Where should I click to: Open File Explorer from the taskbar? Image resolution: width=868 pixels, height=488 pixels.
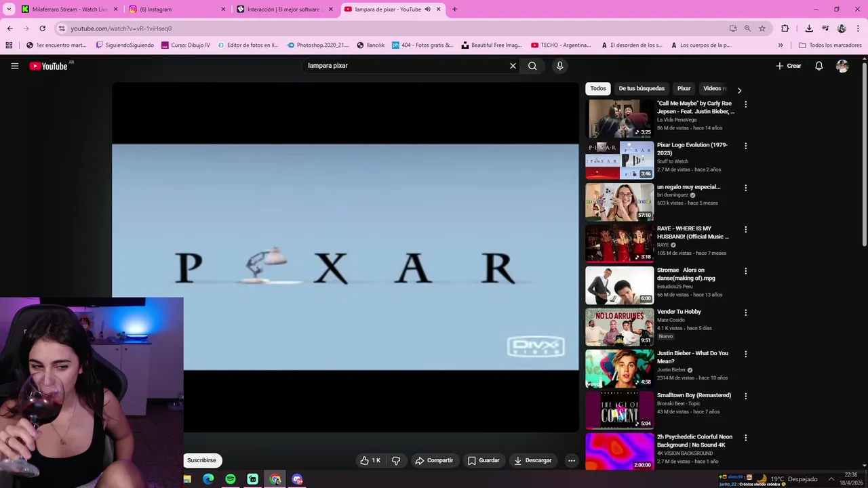tap(187, 479)
